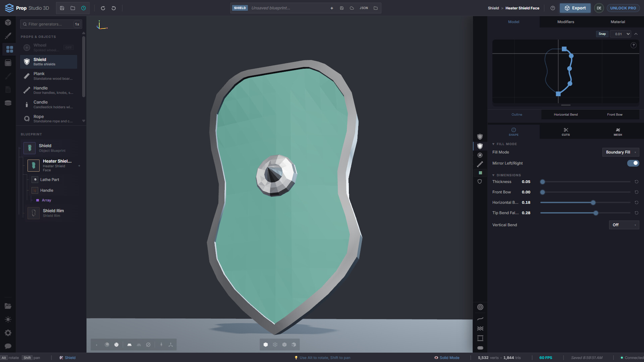Open the CUTS tab
The image size is (644, 362).
coord(566,132)
